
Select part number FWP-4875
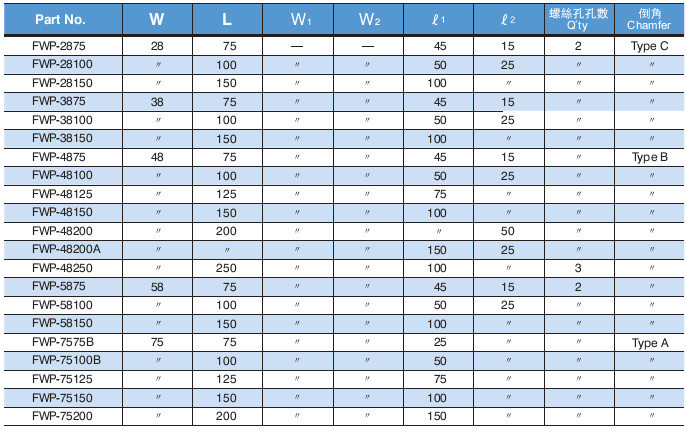point(60,157)
